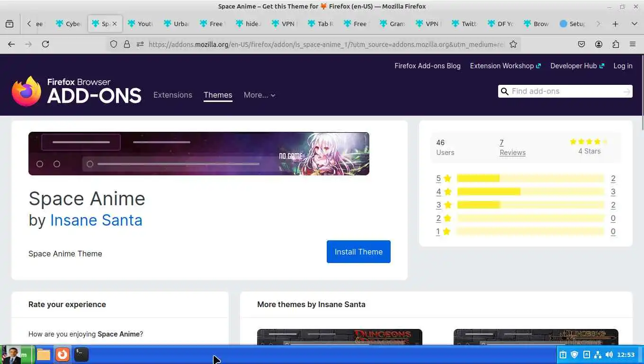
Task: Click the 4 Stars average rating
Action: (x=589, y=147)
